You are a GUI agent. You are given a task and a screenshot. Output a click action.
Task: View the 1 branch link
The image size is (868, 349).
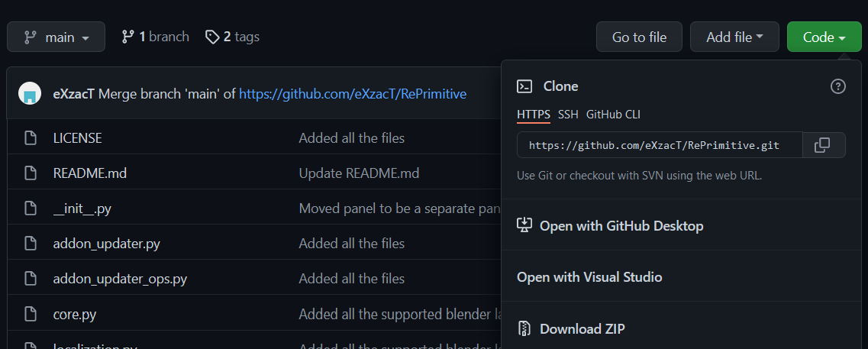(x=156, y=37)
